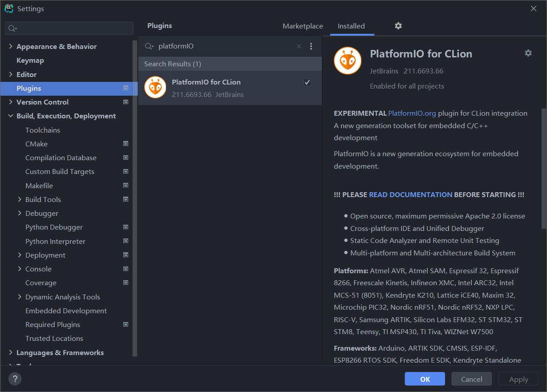Image resolution: width=547 pixels, height=392 pixels.
Task: Click project-level icon next to Deployment
Action: pos(126,255)
